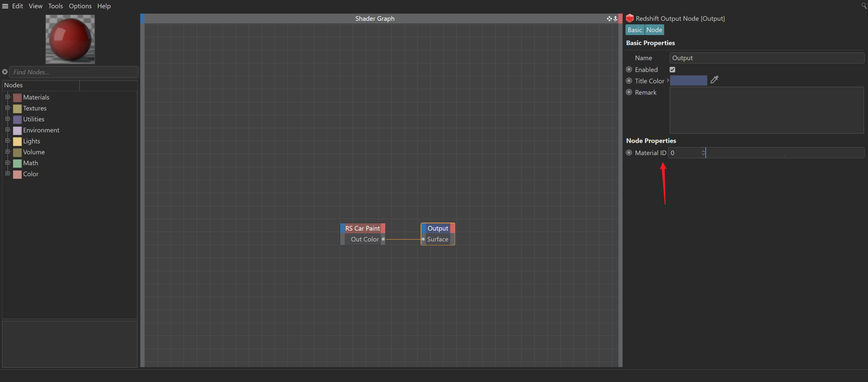Viewport: 868px width, 382px height.
Task: Click the Shader Graph zoom arrow icon
Action: pyautogui.click(x=615, y=18)
